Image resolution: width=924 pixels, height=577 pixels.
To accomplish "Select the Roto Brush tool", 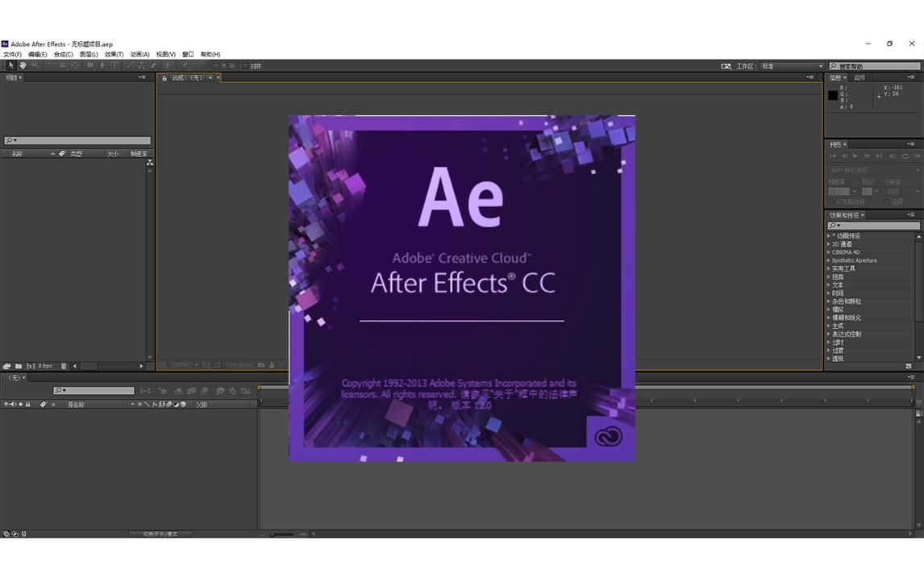I will 169,65.
